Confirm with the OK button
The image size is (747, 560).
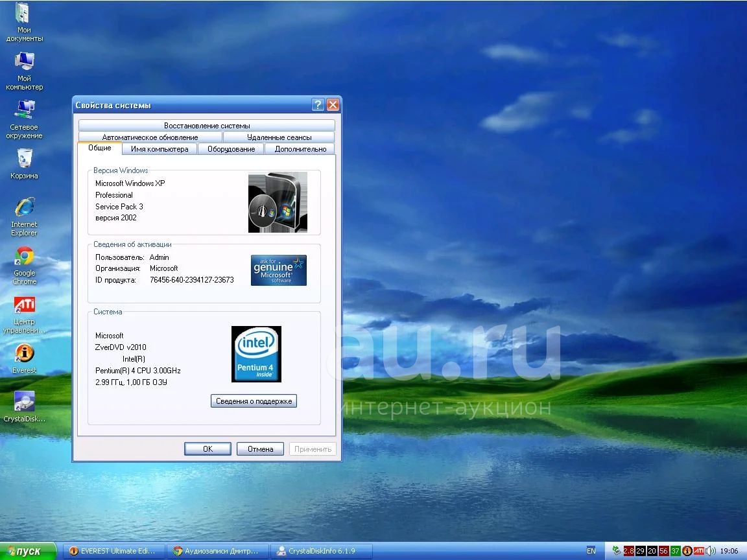point(207,449)
